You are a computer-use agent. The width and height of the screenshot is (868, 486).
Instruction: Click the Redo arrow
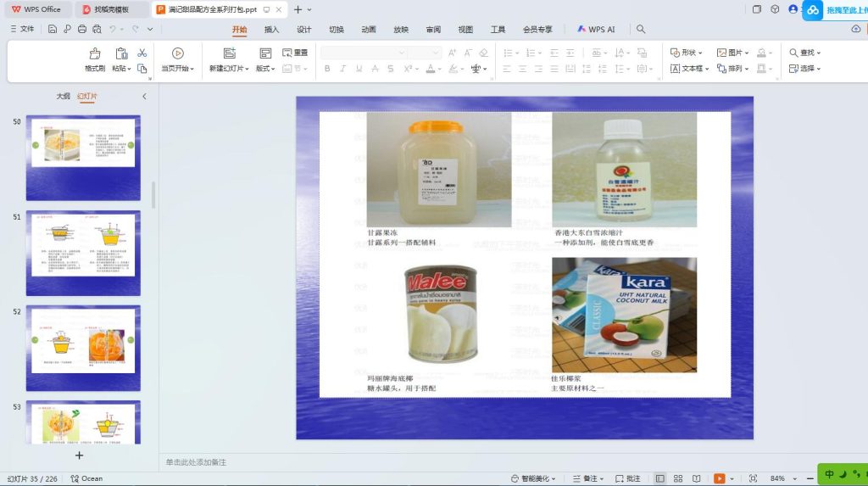[135, 30]
